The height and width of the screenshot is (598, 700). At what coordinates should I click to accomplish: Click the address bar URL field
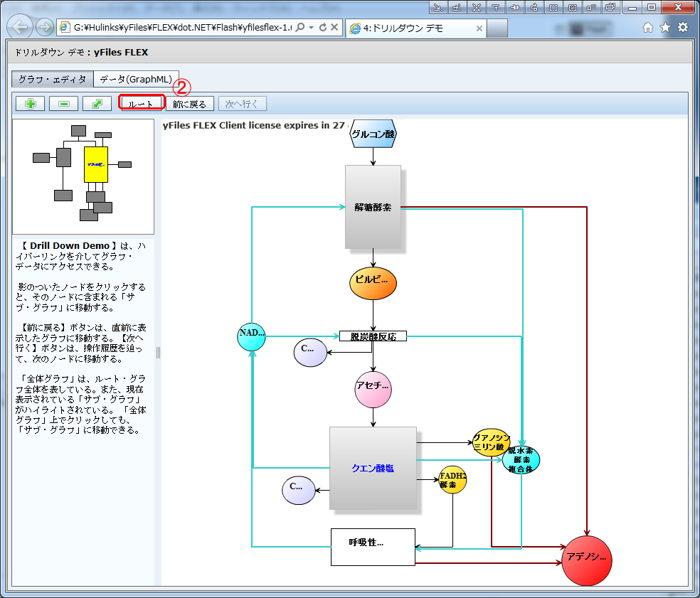(x=181, y=27)
